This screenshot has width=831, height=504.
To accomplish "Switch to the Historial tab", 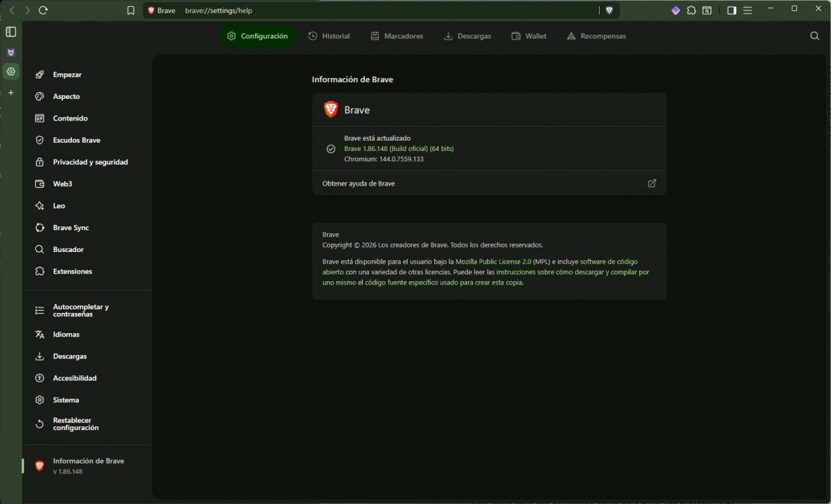I will (x=329, y=35).
